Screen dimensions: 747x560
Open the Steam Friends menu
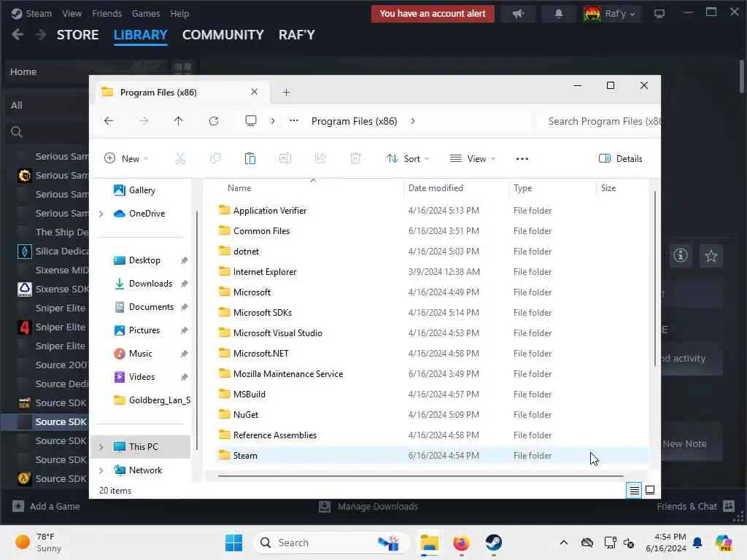[x=107, y=13]
